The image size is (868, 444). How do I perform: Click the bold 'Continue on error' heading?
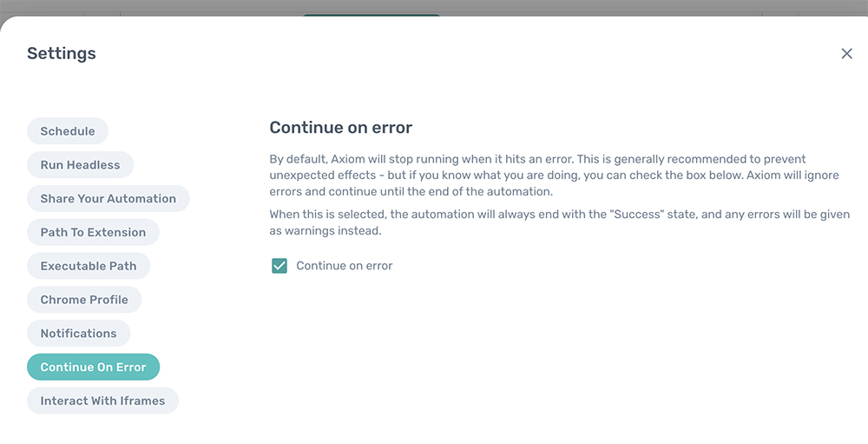[x=340, y=128]
